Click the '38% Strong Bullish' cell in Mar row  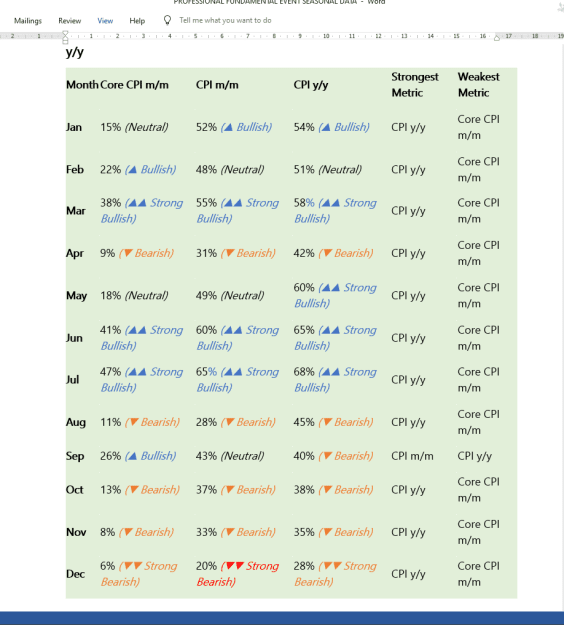click(x=141, y=210)
